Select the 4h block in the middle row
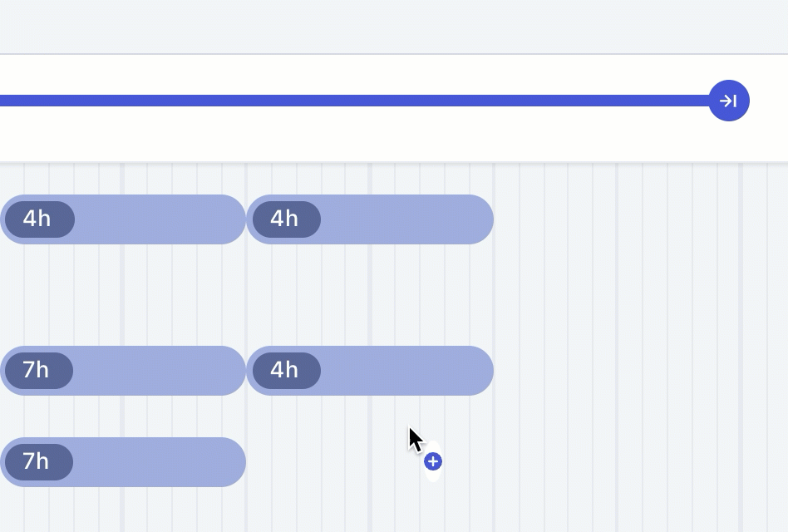The image size is (788, 532). click(406, 371)
